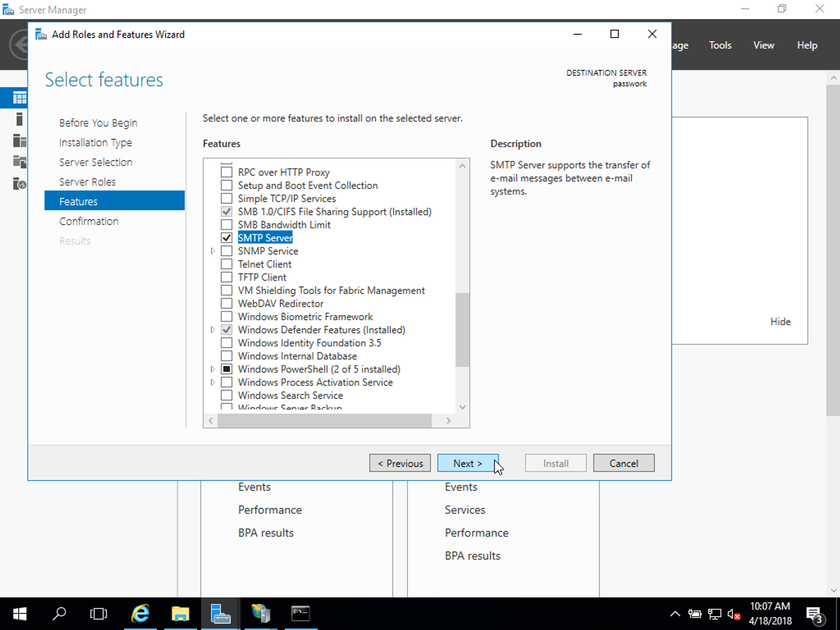Click the features list vertical scrollbar thumb

462,330
